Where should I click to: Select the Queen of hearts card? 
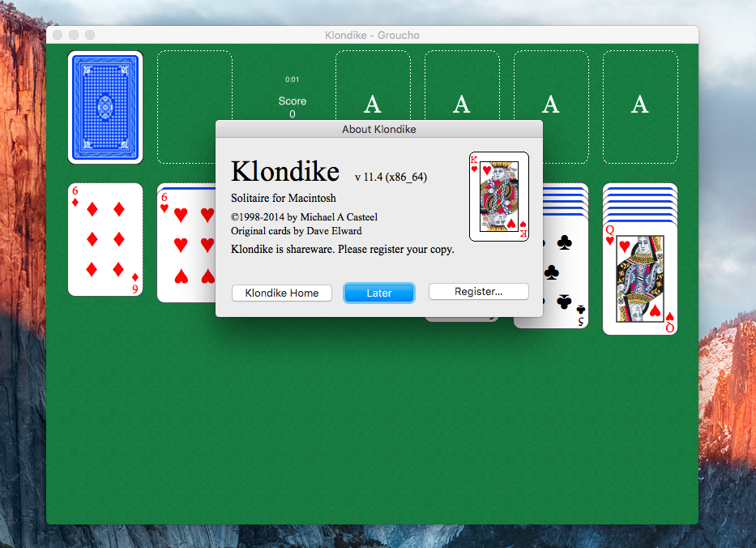(640, 279)
